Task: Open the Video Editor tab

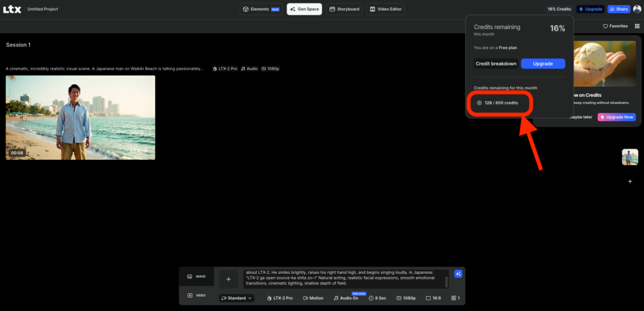Action: click(386, 9)
